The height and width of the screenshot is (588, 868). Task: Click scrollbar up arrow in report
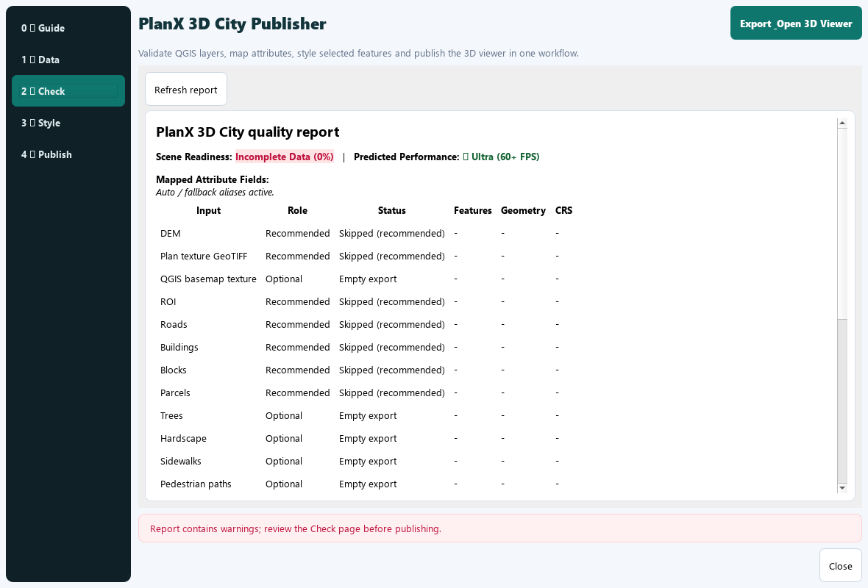coord(842,123)
